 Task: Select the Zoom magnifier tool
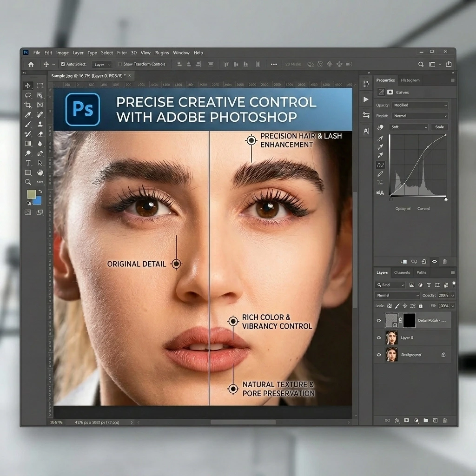(28, 182)
